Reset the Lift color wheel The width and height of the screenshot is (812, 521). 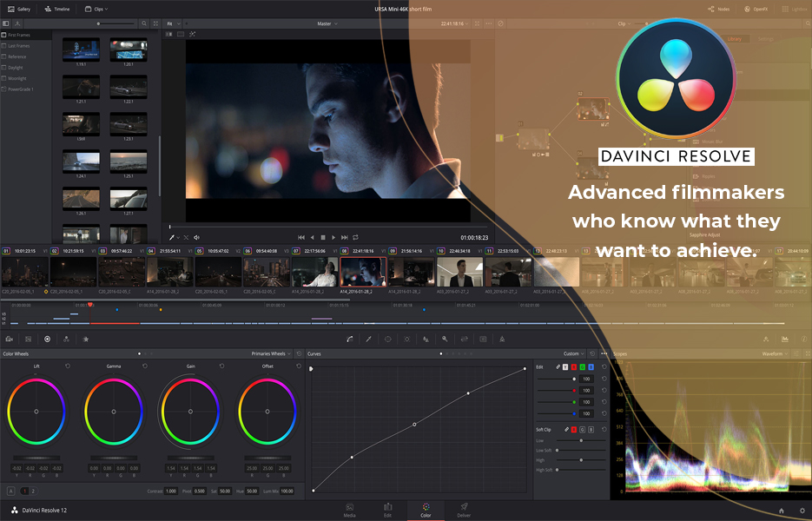tap(68, 366)
